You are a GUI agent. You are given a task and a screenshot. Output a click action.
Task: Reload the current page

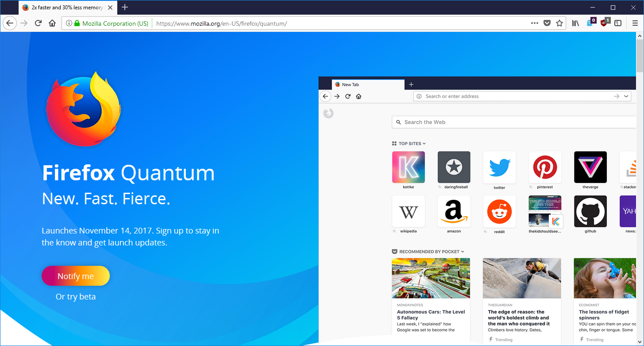point(39,23)
